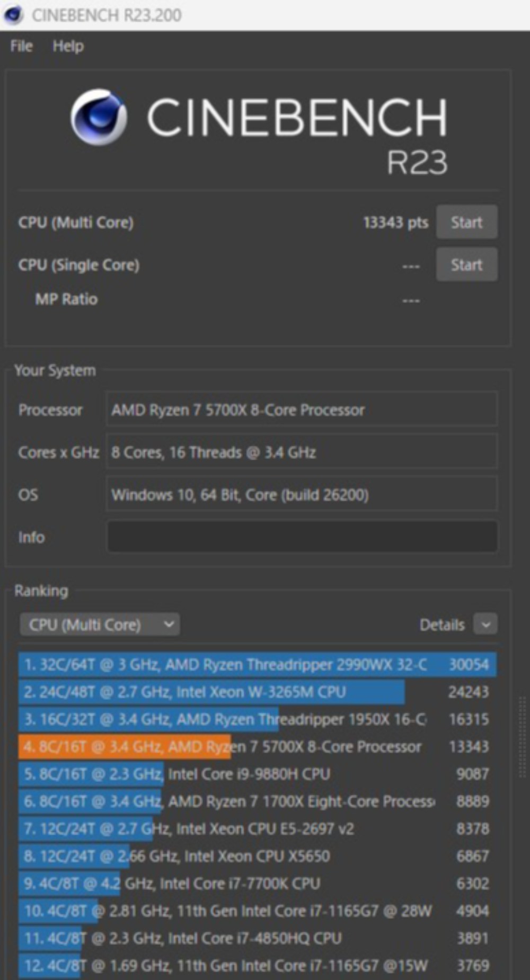Start the CPU Multi Core test
Viewport: 530px width, 980px height.
coord(466,222)
